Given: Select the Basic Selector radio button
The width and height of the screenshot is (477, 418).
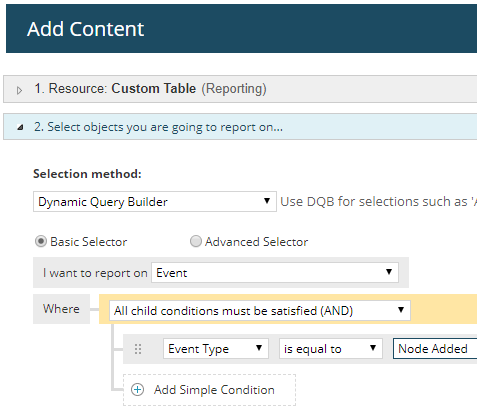Looking at the screenshot, I should click(41, 241).
